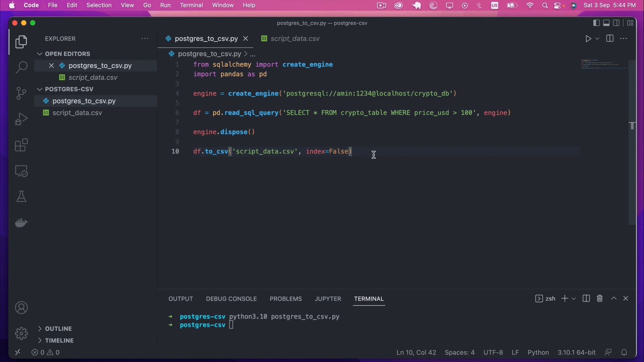The width and height of the screenshot is (644, 362).
Task: Click Spaces: 4 indentation setting
Action: click(x=460, y=352)
